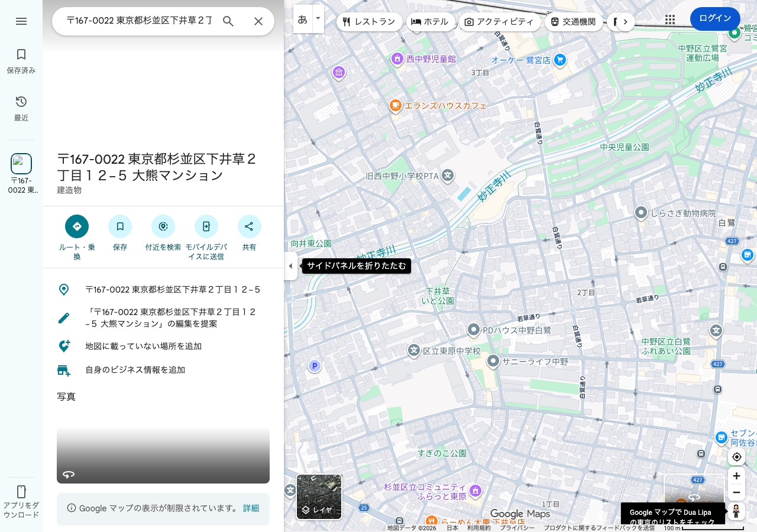Screen dimensions: 757x532
Task: Click the PDハウス中野白鷺 marker
Action: coord(473,329)
